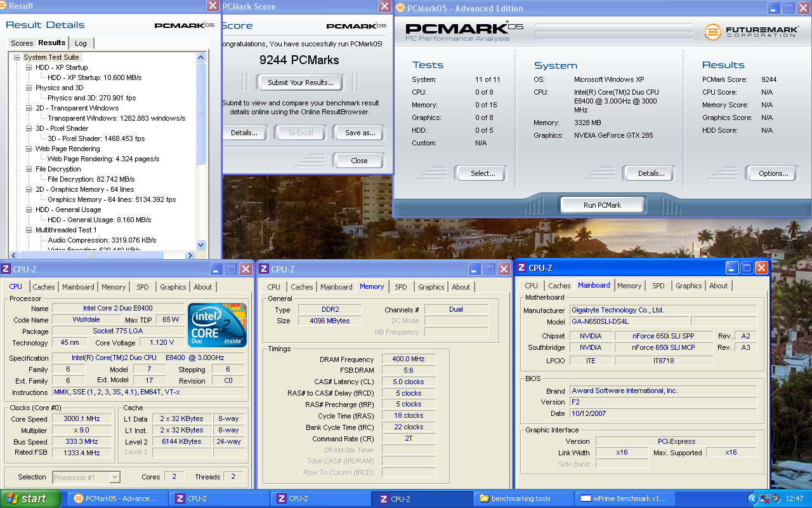The width and height of the screenshot is (812, 508).
Task: Open title icon of Memory CPU-Z window
Action: (263, 269)
